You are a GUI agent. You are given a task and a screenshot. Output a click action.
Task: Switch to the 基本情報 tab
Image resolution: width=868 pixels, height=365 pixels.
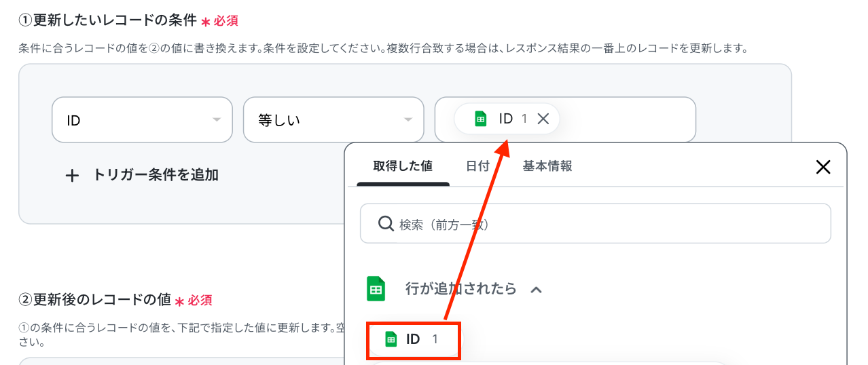[x=547, y=166]
